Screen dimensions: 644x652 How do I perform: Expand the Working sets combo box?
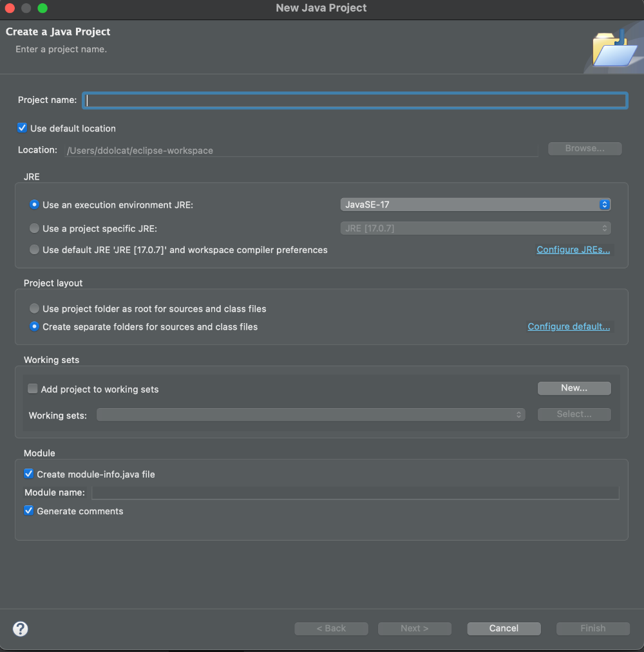(x=310, y=415)
